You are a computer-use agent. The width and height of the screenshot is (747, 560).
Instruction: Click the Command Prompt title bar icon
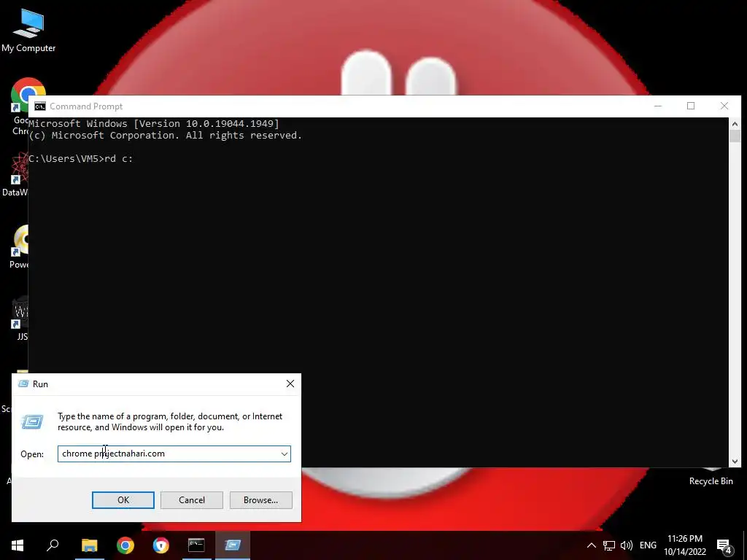coord(40,106)
